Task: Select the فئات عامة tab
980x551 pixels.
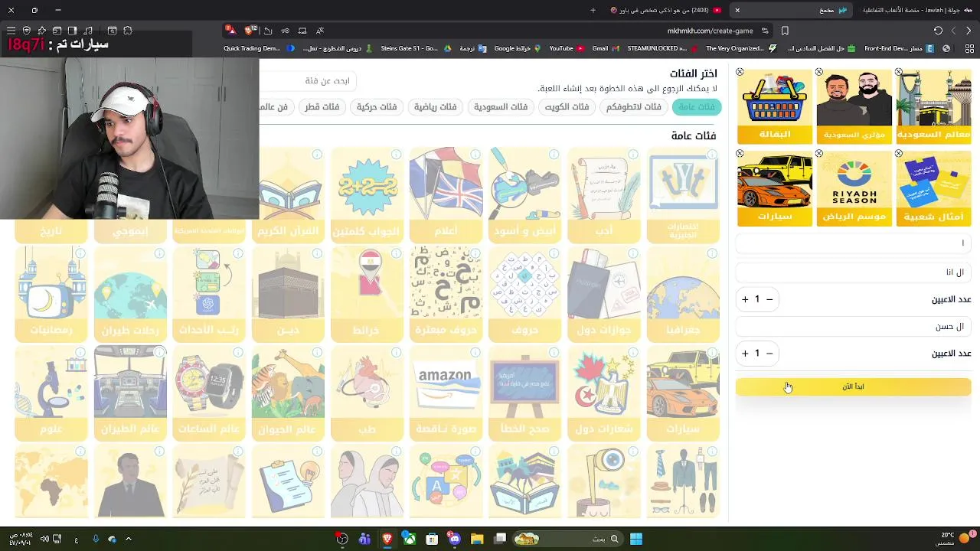Action: point(697,107)
